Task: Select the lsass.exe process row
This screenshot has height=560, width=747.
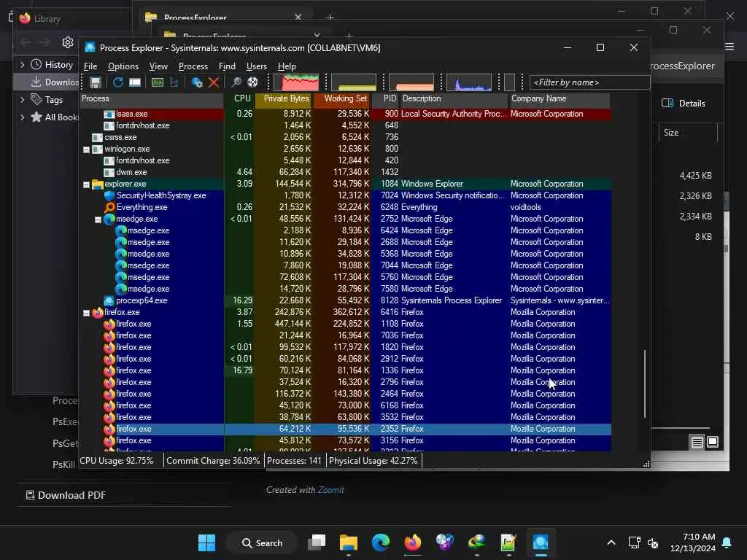Action: coord(345,114)
